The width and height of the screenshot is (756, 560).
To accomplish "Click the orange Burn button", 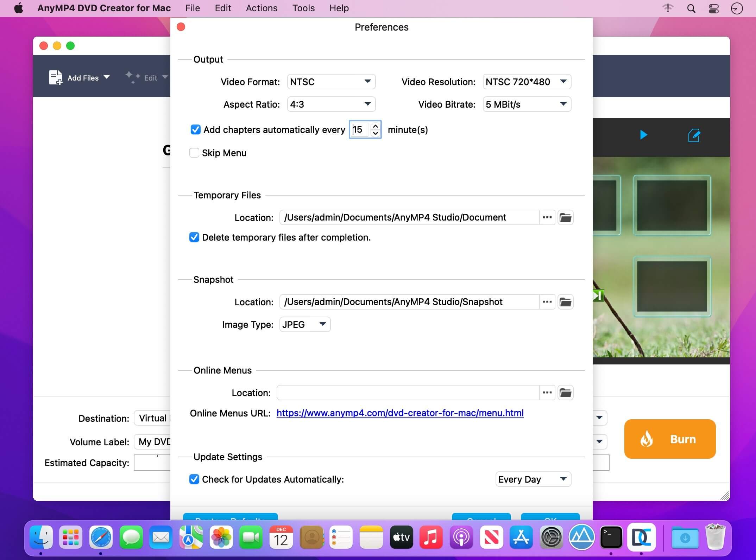I will click(670, 439).
